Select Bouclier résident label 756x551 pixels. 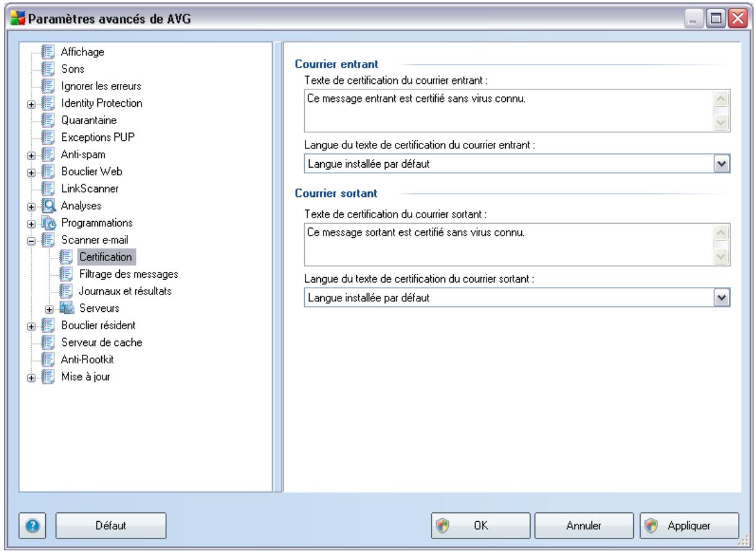97,324
